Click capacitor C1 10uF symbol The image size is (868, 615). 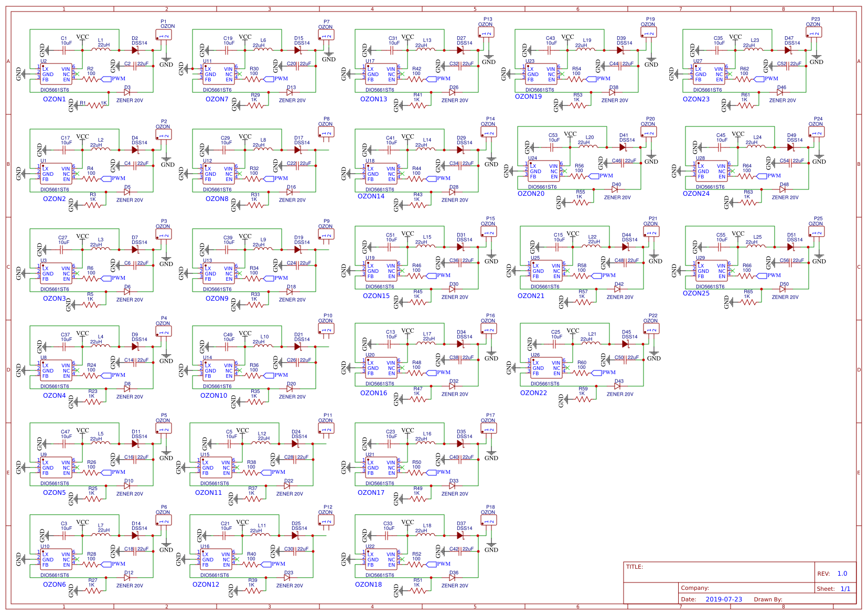(65, 50)
